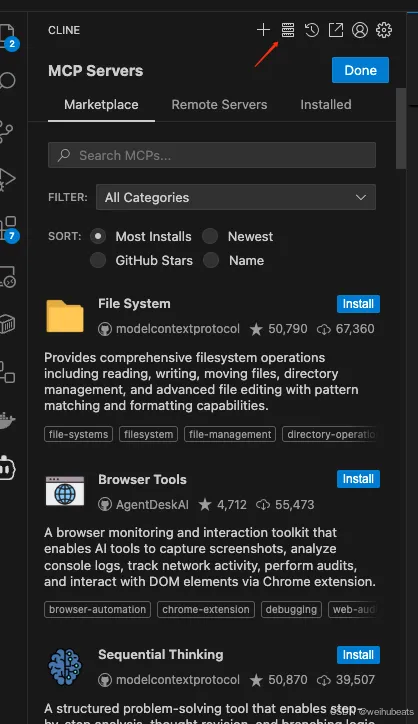This screenshot has width=418, height=724.
Task: Click the 4,712 stars count
Action: tap(232, 505)
